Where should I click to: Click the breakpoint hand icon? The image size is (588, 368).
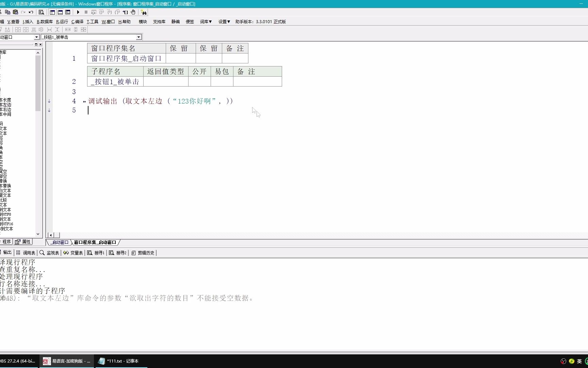pyautogui.click(x=133, y=12)
